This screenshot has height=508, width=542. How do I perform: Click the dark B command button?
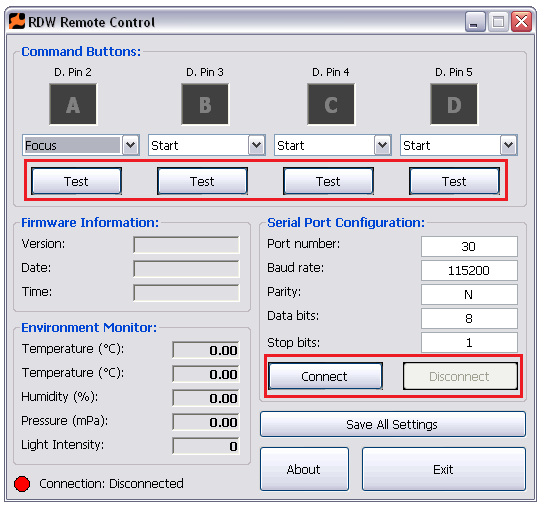pyautogui.click(x=205, y=104)
